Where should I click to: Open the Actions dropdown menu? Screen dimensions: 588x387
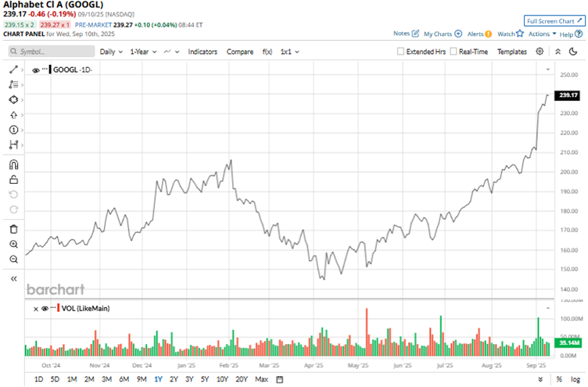point(542,34)
